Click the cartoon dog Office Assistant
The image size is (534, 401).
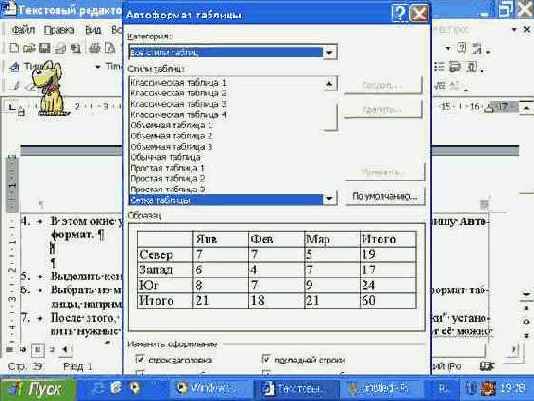coord(49,88)
